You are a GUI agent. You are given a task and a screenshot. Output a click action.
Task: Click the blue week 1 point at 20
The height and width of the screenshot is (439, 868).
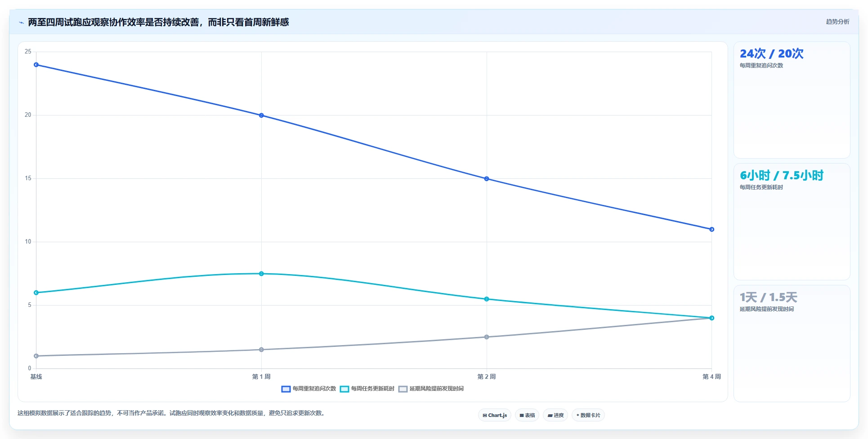[261, 115]
